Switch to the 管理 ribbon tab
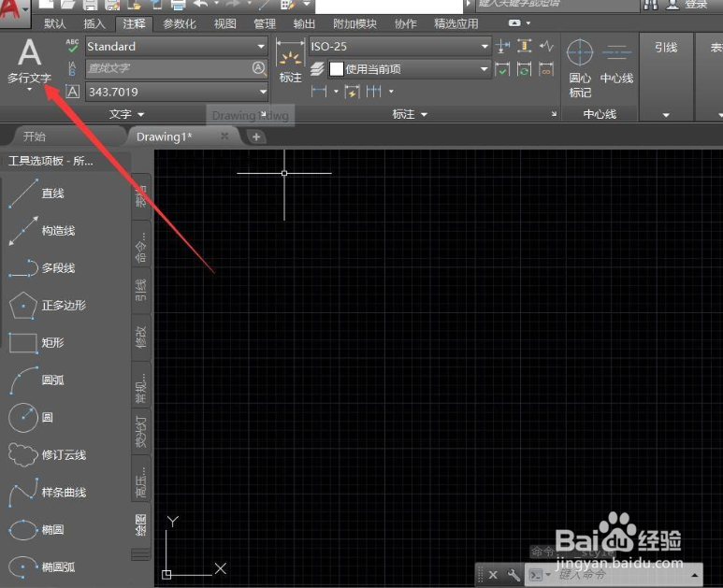The image size is (723, 588). [265, 23]
